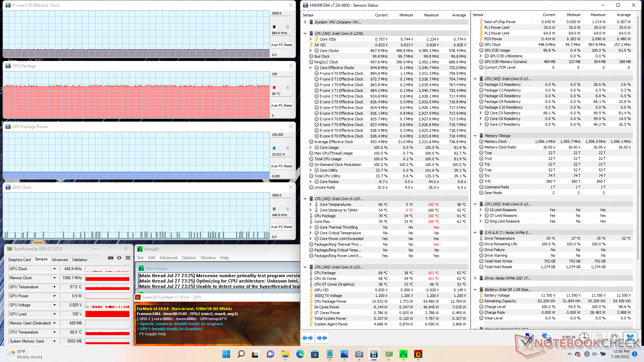
Task: Click the GPU-Z refresh icon
Action: pyautogui.click(x=119, y=258)
